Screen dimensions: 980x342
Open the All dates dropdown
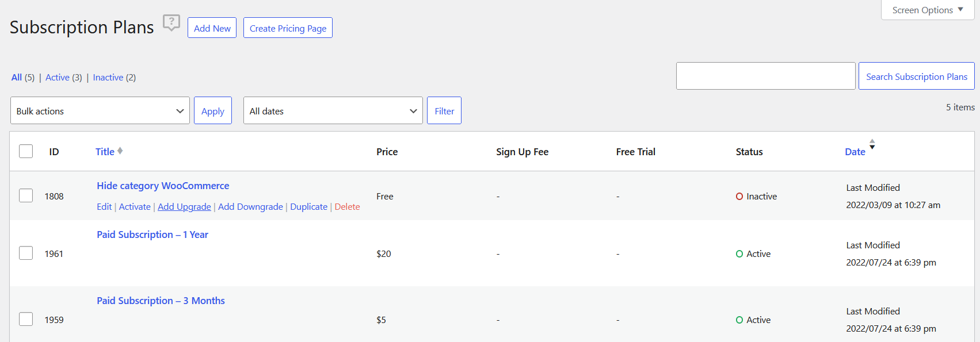click(333, 110)
